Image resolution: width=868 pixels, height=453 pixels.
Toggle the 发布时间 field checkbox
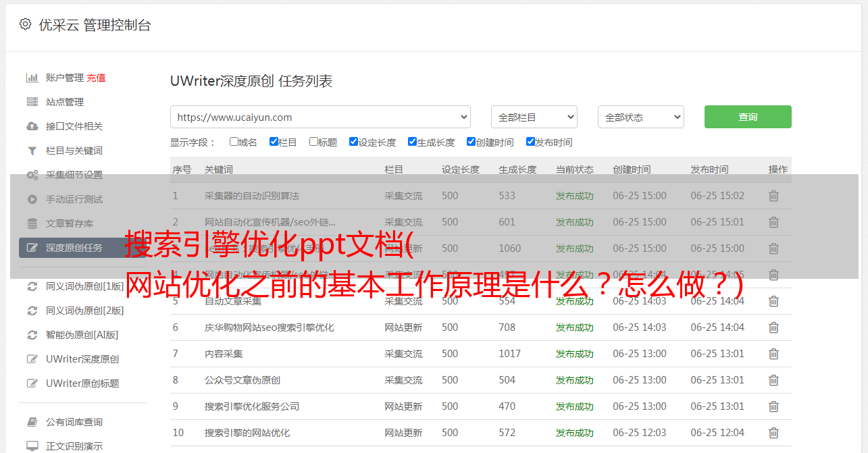530,142
